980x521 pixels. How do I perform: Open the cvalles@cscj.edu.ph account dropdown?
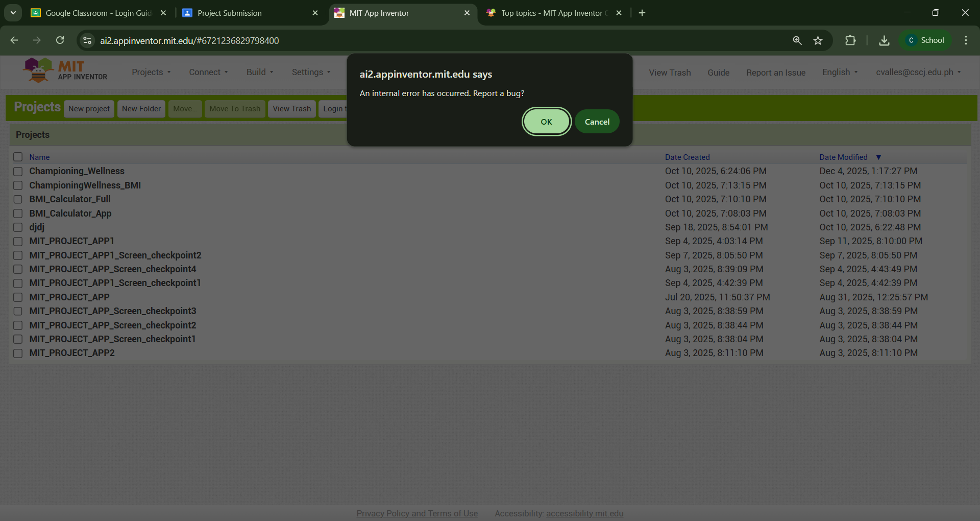(918, 73)
